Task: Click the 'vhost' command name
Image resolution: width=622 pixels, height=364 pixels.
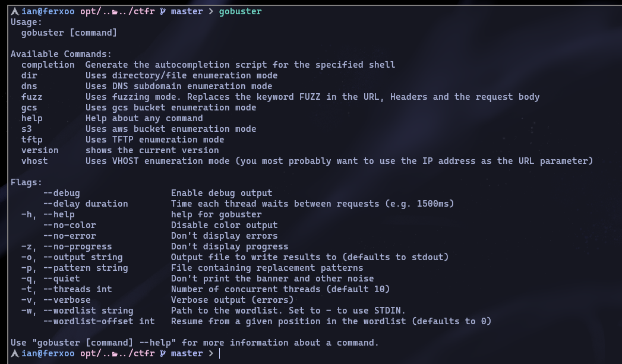Action: coord(34,161)
